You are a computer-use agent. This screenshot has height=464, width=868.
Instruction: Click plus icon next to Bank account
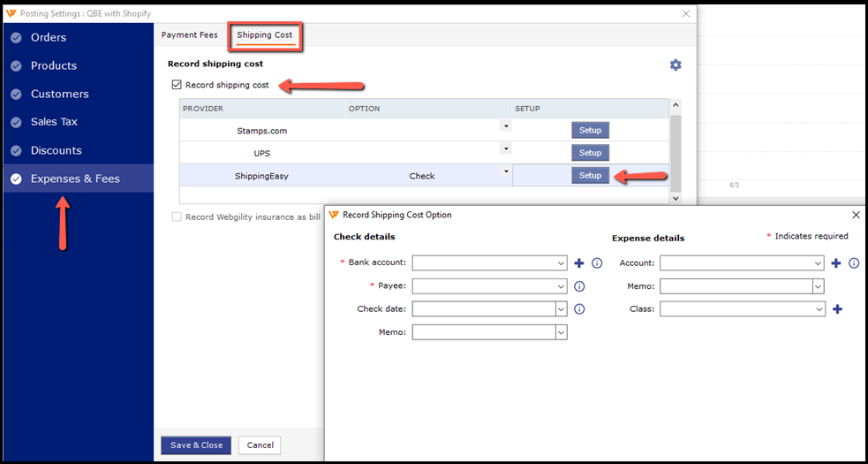[x=579, y=263]
